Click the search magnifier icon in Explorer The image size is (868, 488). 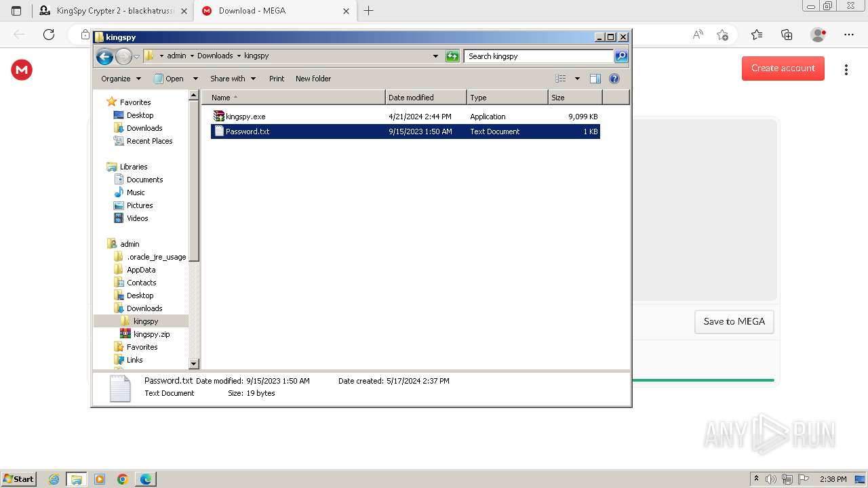coord(620,56)
